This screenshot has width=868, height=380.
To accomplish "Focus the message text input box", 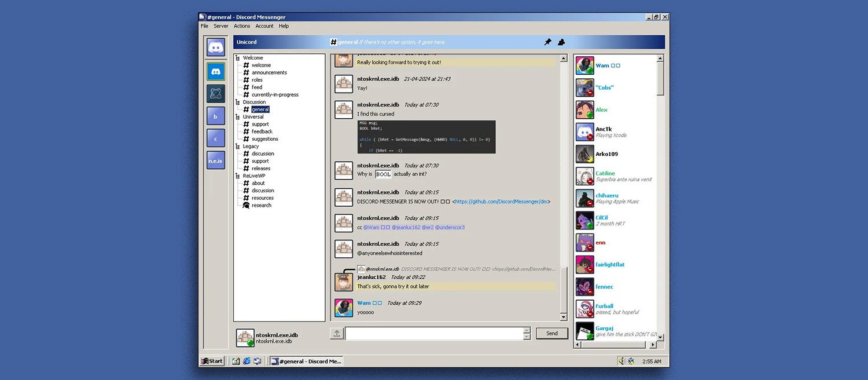I will [434, 334].
